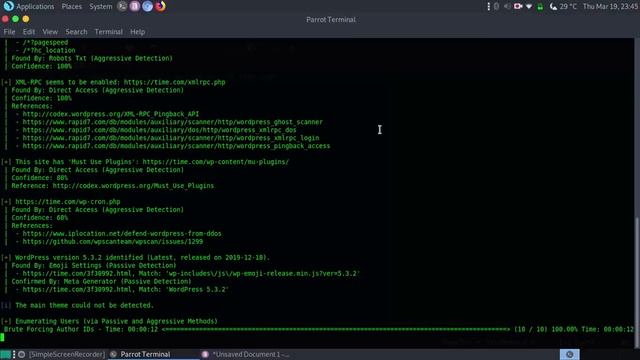The height and width of the screenshot is (360, 640).
Task: Click the Robots Txt found-by line
Action: [x=92, y=58]
